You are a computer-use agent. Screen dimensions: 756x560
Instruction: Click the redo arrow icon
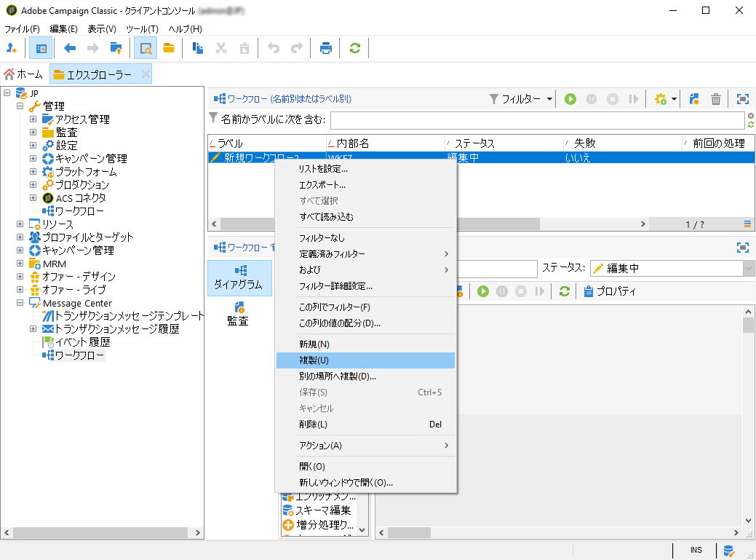[297, 48]
